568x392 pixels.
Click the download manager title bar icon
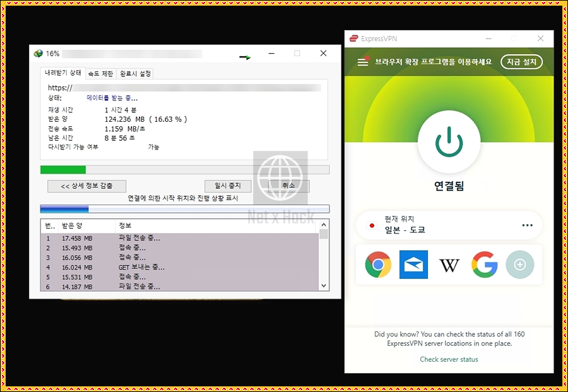coord(38,54)
